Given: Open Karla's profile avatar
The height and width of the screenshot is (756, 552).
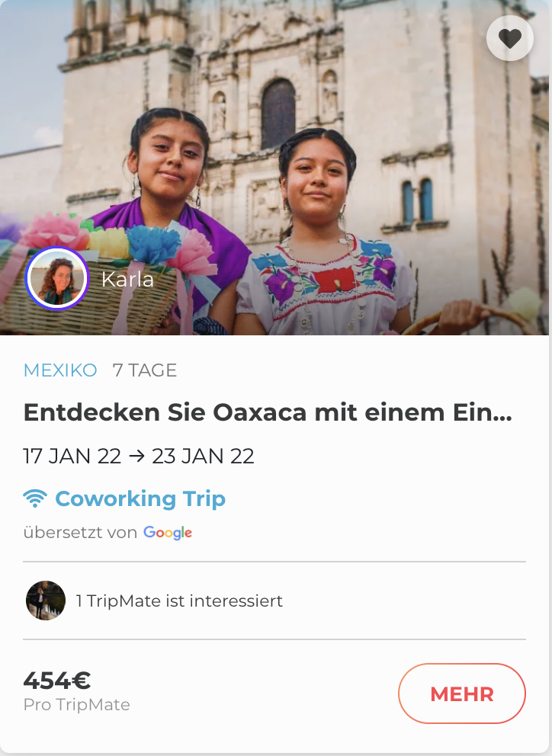Looking at the screenshot, I should (57, 278).
